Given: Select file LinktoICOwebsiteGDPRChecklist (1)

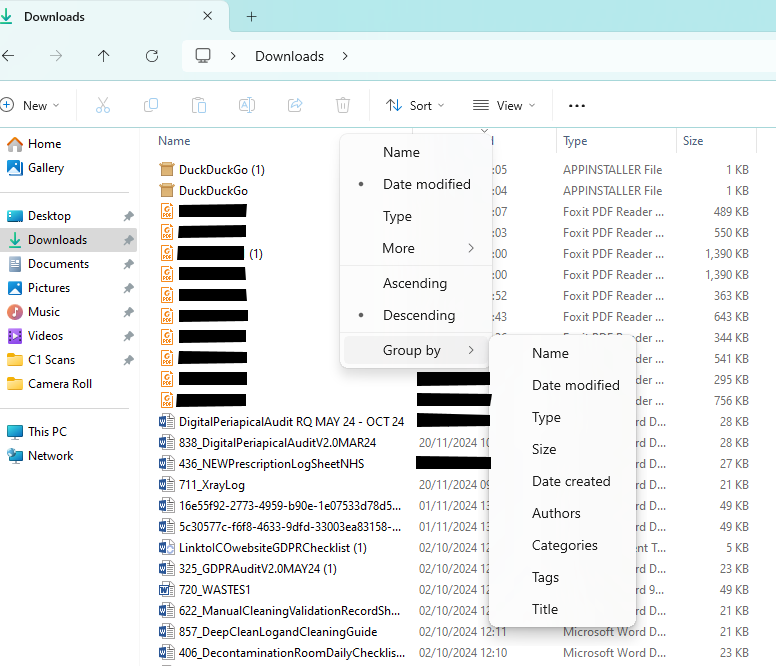Looking at the screenshot, I should pos(273,548).
